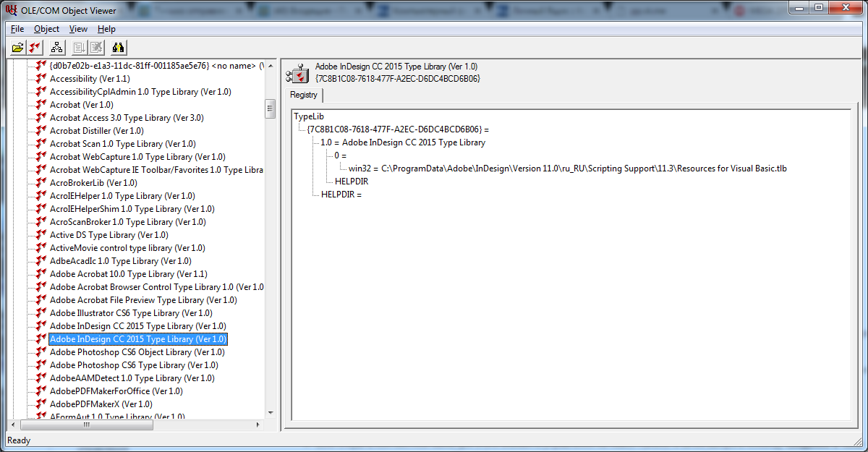Open the View menu
The height and width of the screenshot is (452, 868).
[x=78, y=29]
